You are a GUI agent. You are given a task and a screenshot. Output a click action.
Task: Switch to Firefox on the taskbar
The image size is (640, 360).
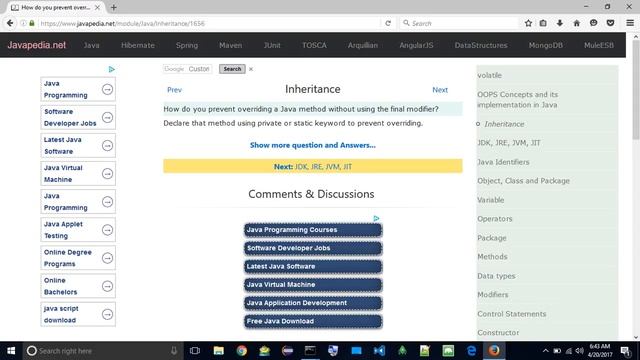pyautogui.click(x=494, y=351)
